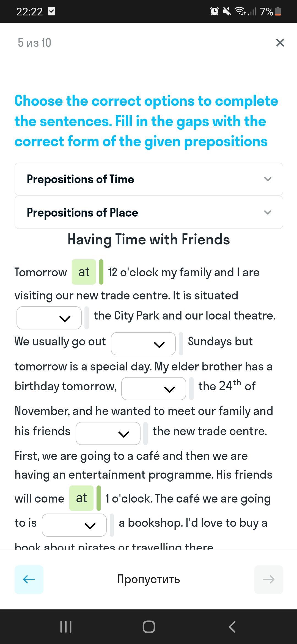Close the exercise with the X icon
This screenshot has height=644, width=297.
coord(280,43)
